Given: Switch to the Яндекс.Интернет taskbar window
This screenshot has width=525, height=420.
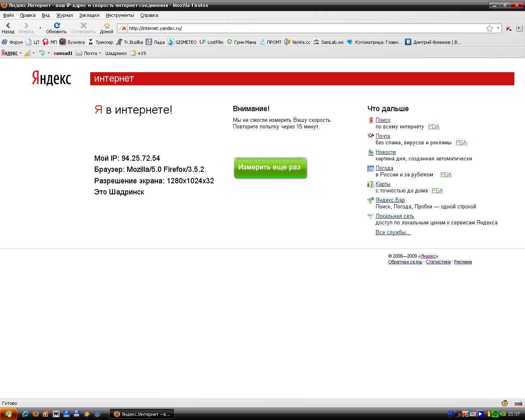Looking at the screenshot, I should tap(142, 414).
